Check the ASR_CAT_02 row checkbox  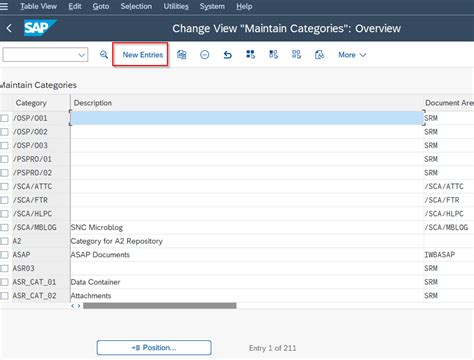tap(4, 296)
